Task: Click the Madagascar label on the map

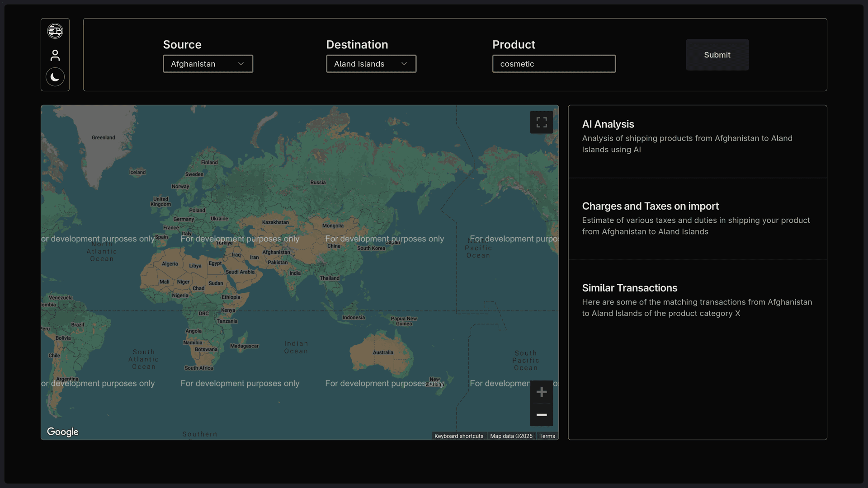Action: tap(244, 346)
